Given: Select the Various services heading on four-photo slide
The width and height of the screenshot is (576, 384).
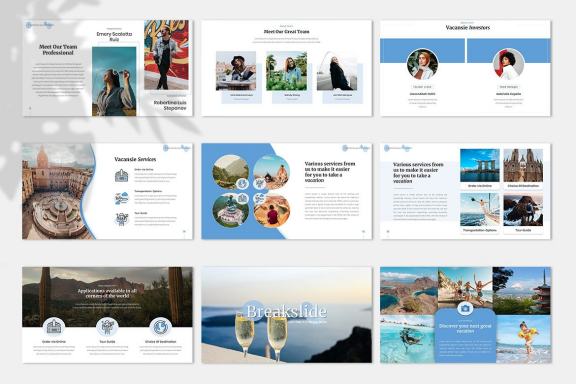Looking at the screenshot, I should click(x=418, y=173).
